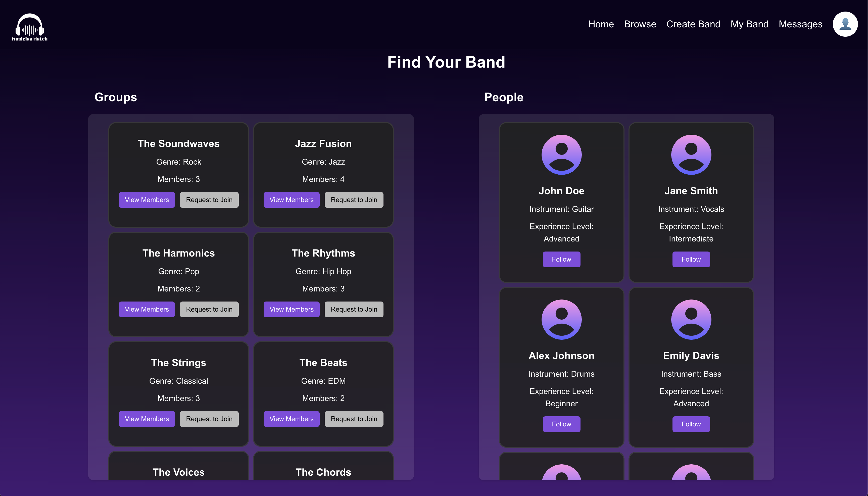The width and height of the screenshot is (868, 496).
Task: Go to the Browse page
Action: tap(640, 24)
